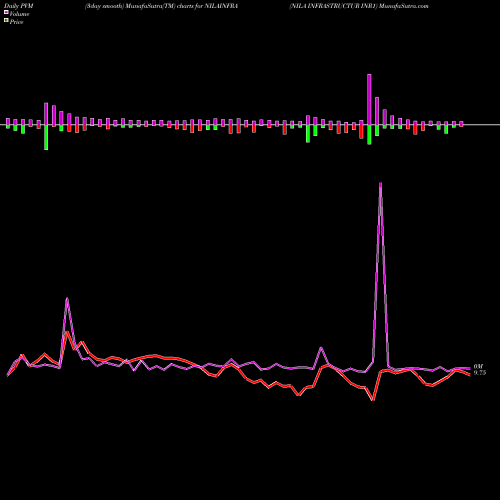Click the Daily PVM title text
This screenshot has width=500, height=500.
pyautogui.click(x=19, y=6)
